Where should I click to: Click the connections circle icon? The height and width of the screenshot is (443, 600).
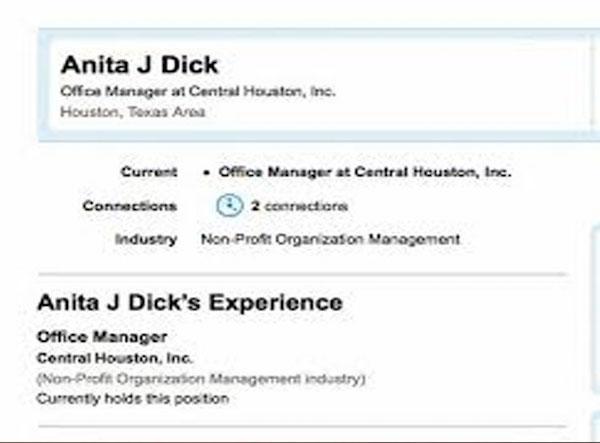pos(229,205)
